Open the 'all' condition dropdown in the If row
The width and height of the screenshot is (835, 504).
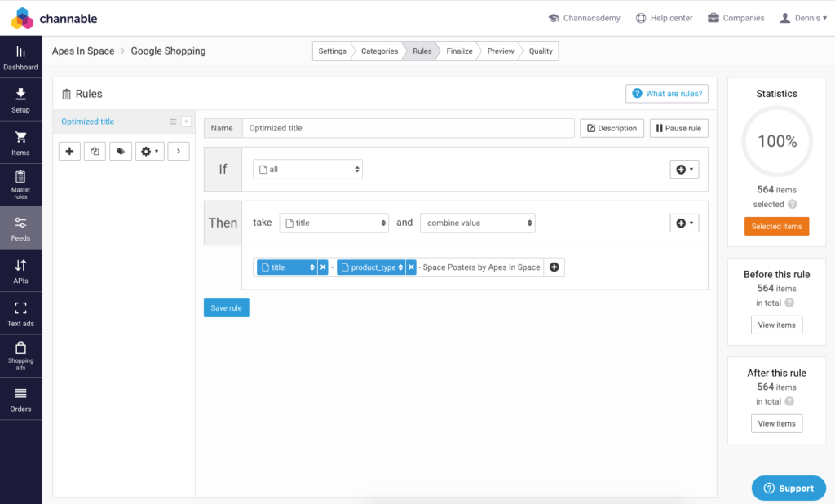(307, 169)
